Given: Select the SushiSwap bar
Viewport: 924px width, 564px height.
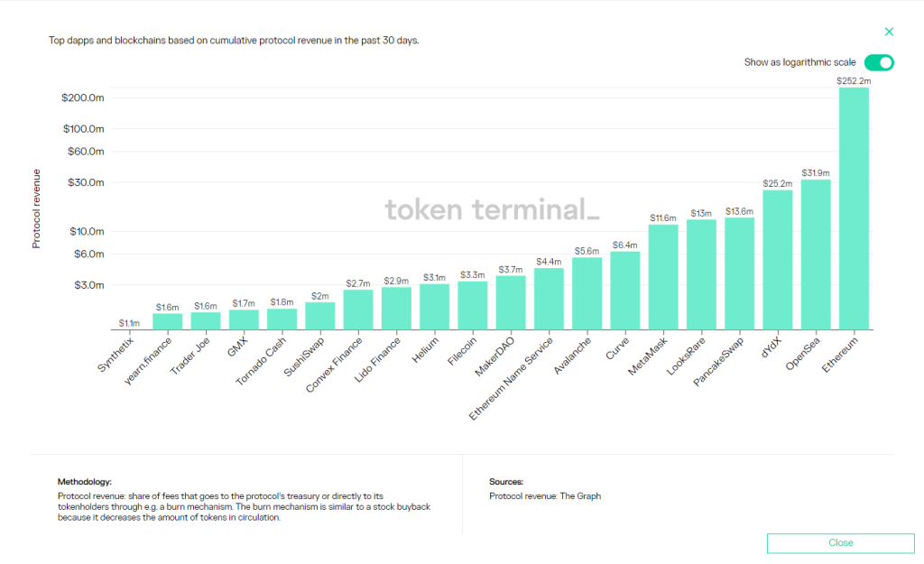Looking at the screenshot, I should point(320,316).
